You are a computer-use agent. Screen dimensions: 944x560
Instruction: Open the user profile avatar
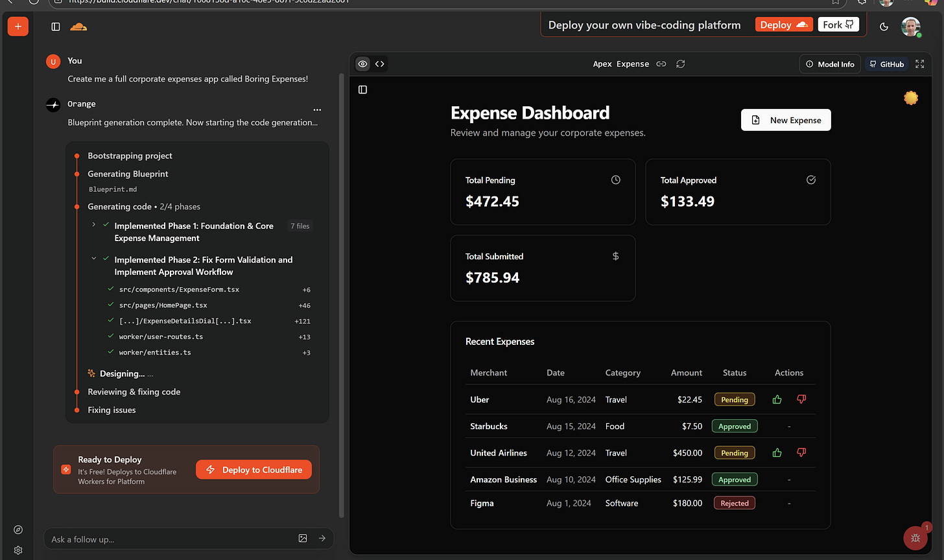coord(911,27)
